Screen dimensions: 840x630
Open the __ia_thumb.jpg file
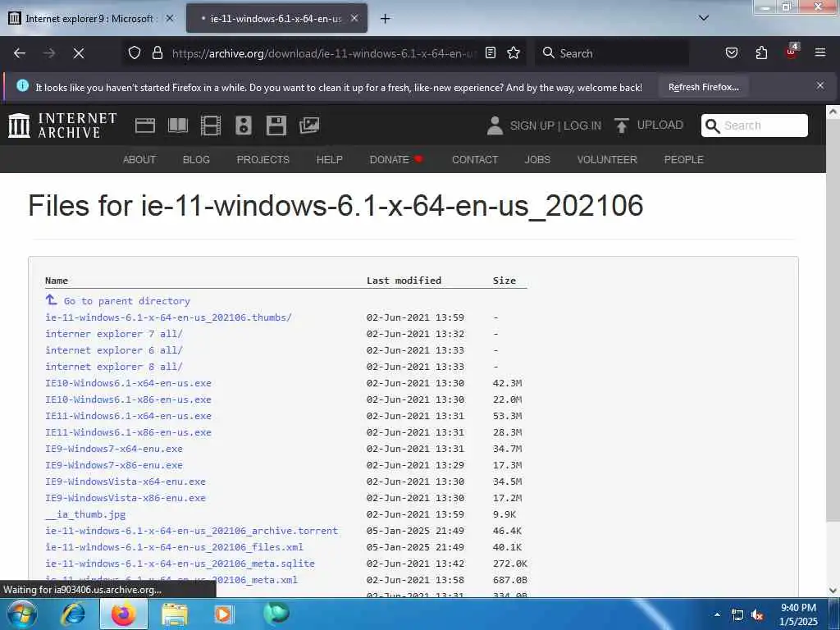85,514
